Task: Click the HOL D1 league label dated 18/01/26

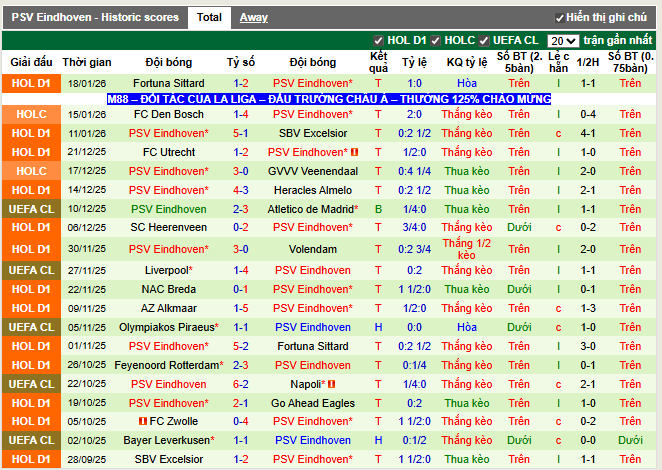Action: coord(32,83)
